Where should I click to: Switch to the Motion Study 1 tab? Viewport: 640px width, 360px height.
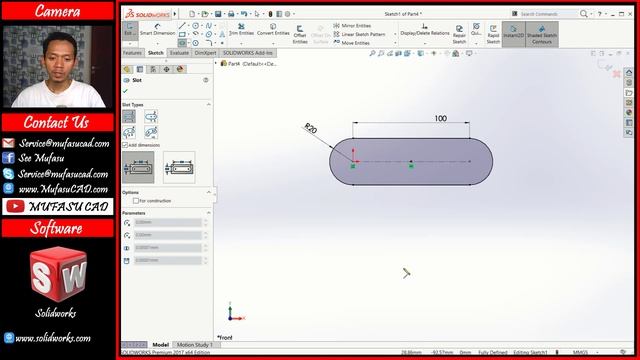click(195, 345)
